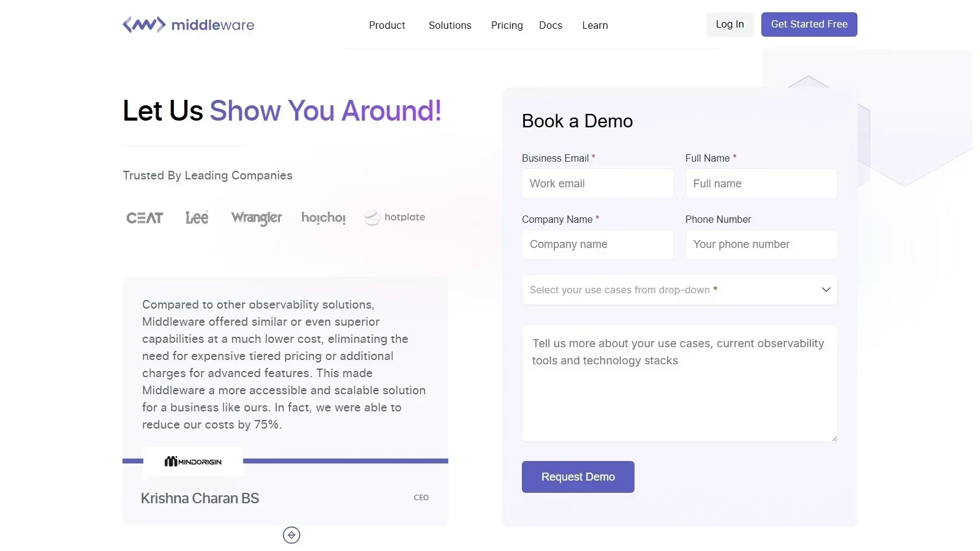The image size is (980, 551).
Task: Click the Lee logo
Action: pos(197,217)
